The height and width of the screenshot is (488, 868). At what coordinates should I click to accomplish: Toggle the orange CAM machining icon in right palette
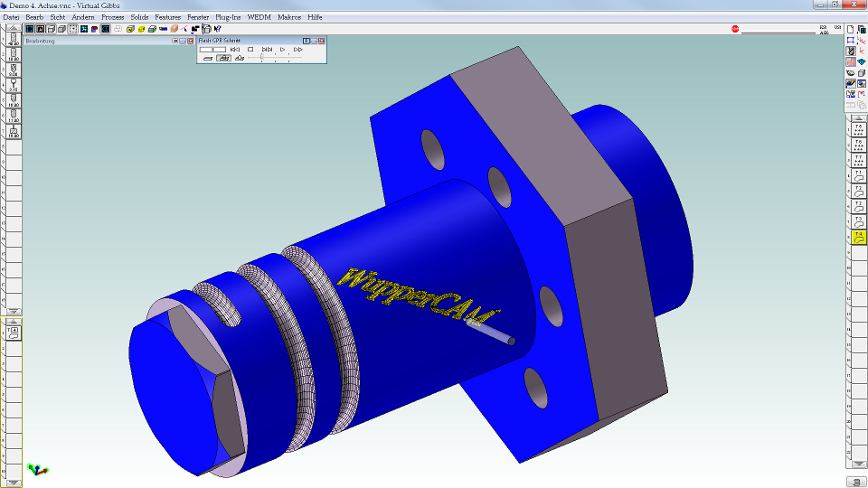pos(851,62)
